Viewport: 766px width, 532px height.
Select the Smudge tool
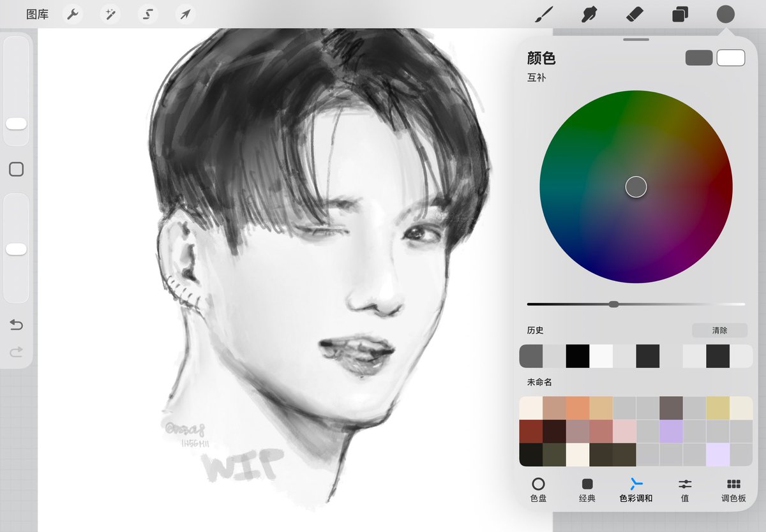tap(589, 14)
